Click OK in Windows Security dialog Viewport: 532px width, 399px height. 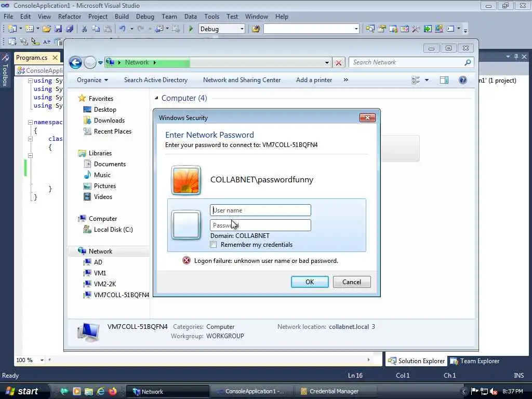tap(310, 282)
